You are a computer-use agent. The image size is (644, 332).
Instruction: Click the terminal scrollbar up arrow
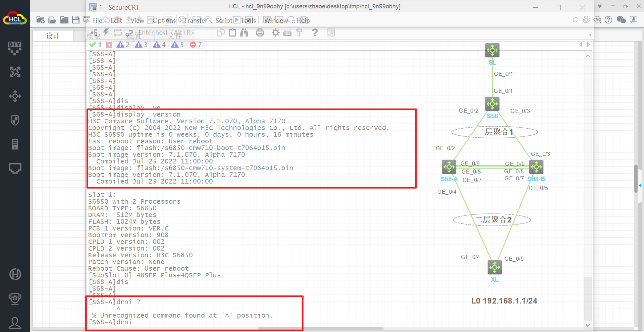coord(588,56)
